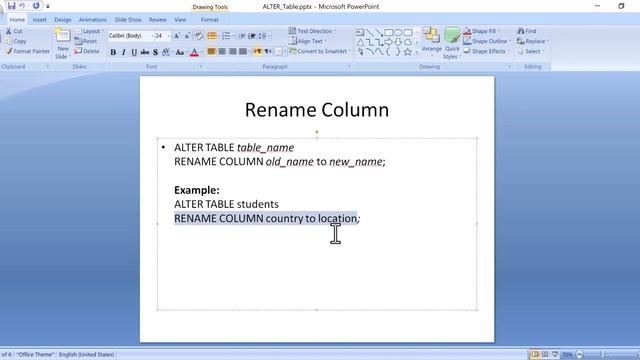Click the Save icon in the quick access toolbar
Screen dimensions: 640x360
point(11,6)
